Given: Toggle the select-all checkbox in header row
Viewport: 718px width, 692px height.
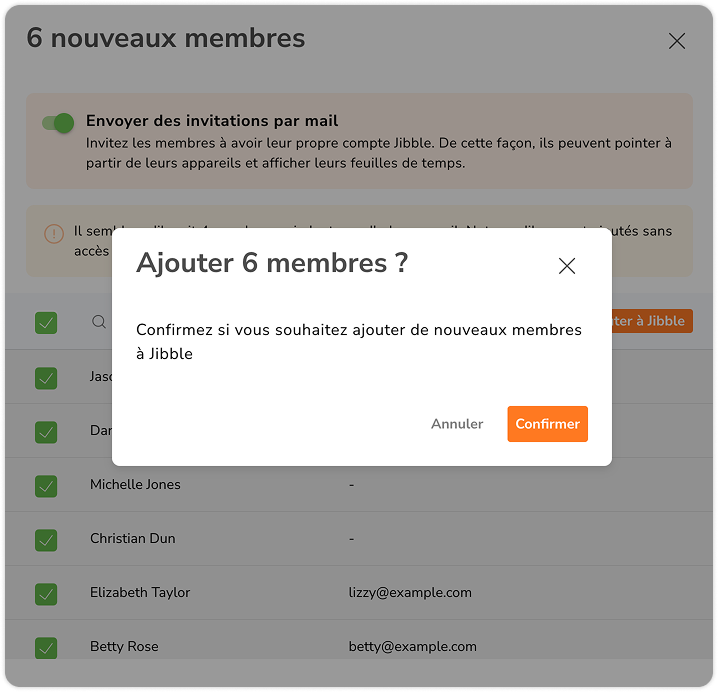Looking at the screenshot, I should (x=46, y=322).
